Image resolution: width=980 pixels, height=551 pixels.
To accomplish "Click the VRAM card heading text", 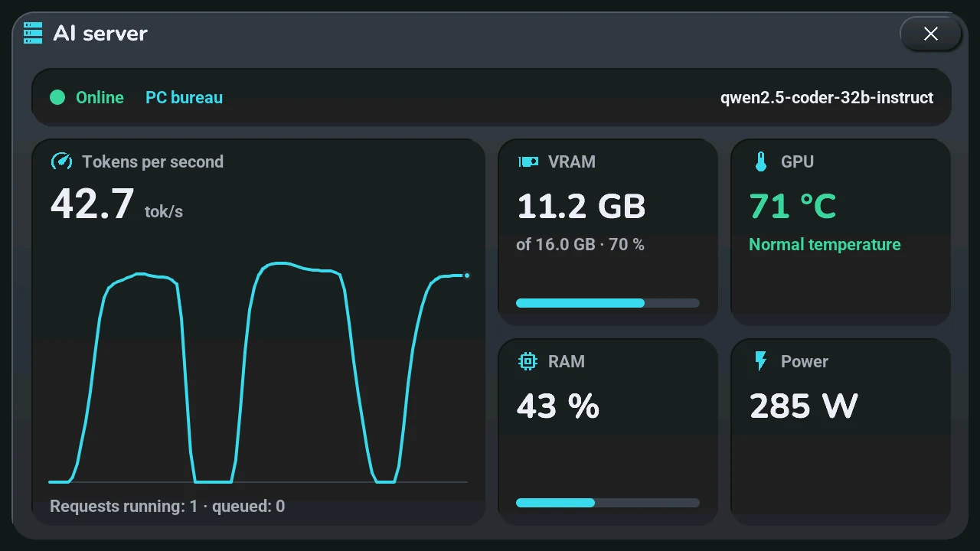I will click(572, 161).
